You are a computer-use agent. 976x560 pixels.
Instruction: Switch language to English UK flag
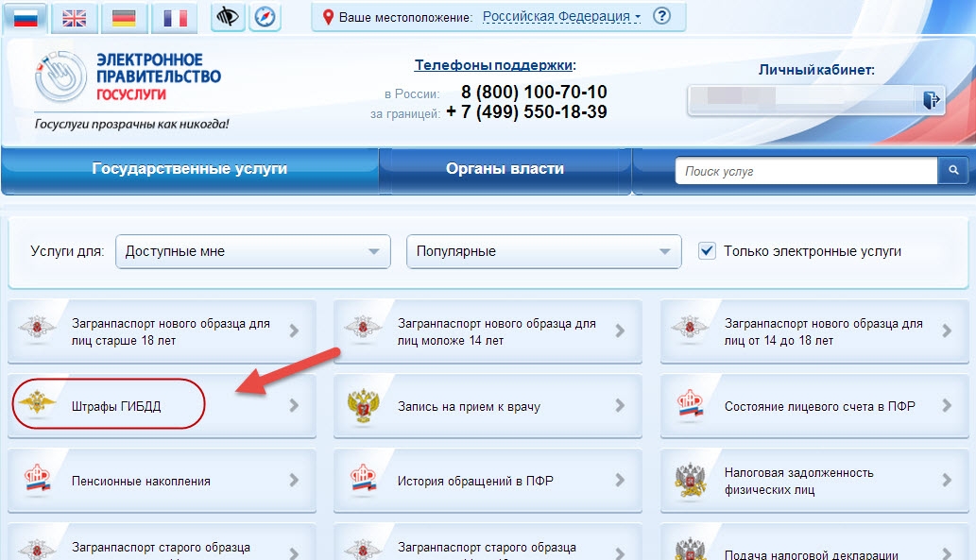[74, 18]
